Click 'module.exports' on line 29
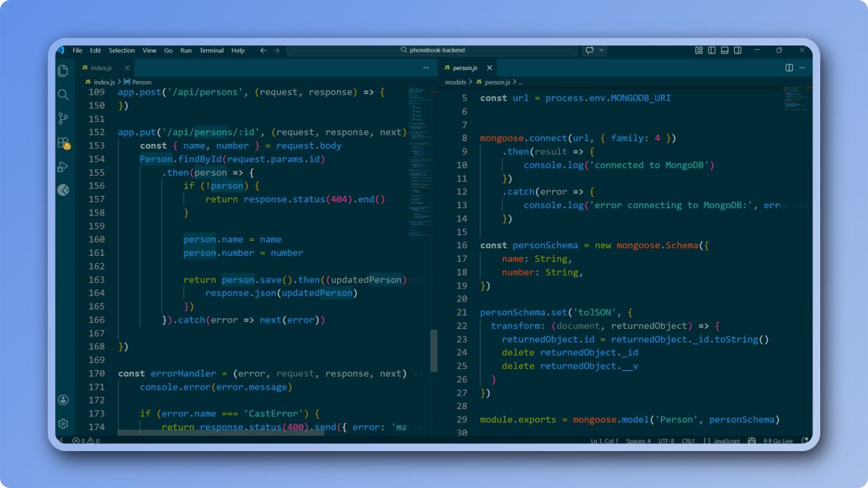Viewport: 868px width, 488px height. pyautogui.click(x=518, y=420)
